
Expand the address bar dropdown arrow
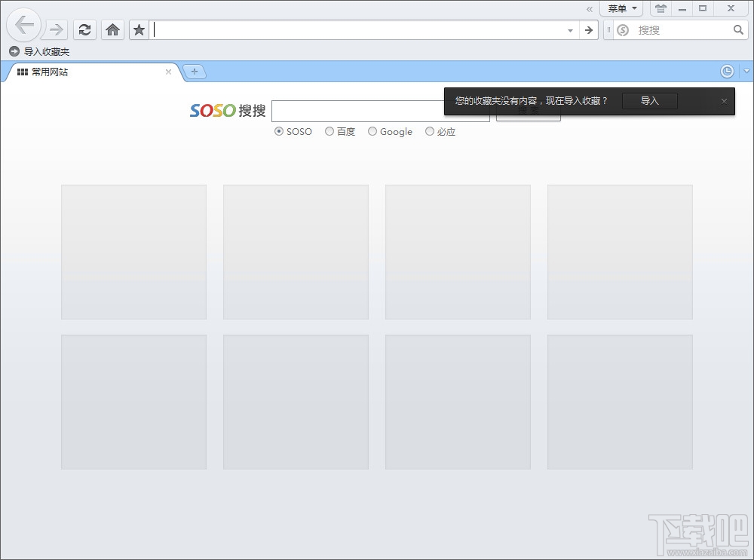tap(570, 31)
